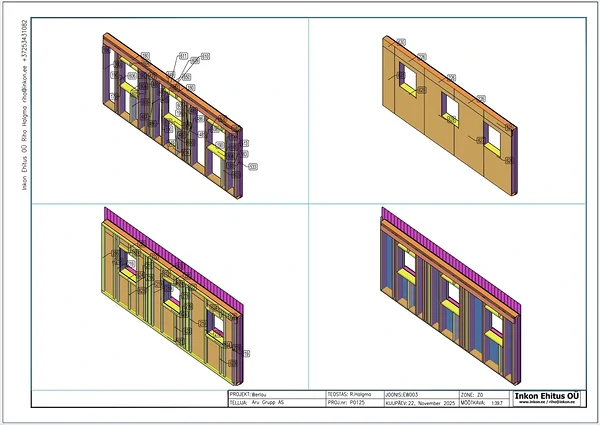This screenshot has width=600, height=425.
Task: Click the left window opening in top-right view
Action: [407, 74]
